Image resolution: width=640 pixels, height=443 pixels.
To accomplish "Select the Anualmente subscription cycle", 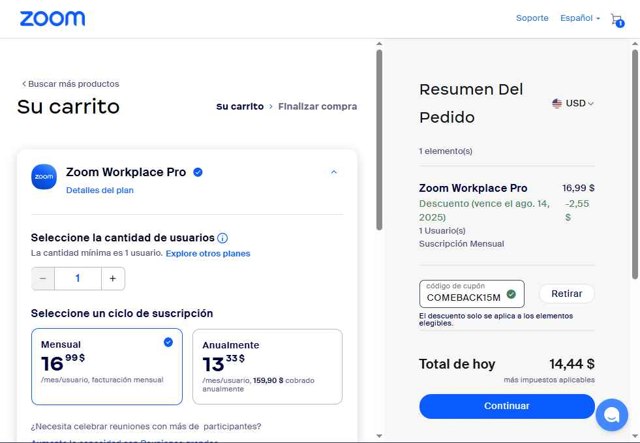I will pos(267,365).
